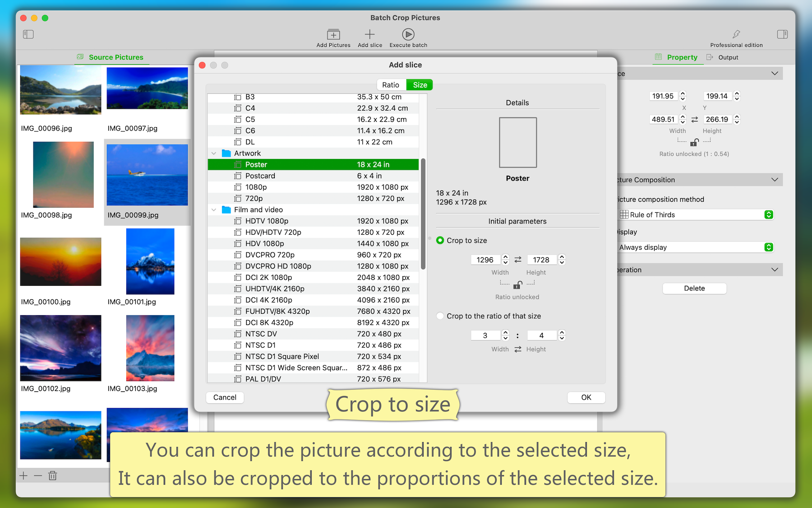
Task: Click the 1728 height stepper in dialog
Action: [562, 260]
